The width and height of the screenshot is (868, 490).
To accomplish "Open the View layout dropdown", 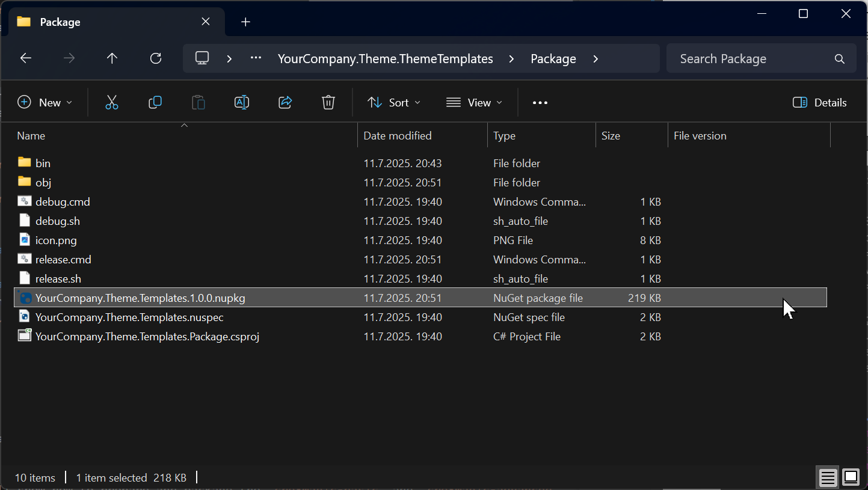I will coord(474,103).
